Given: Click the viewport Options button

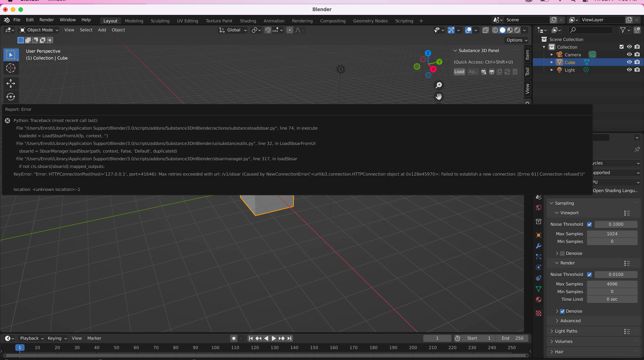Looking at the screenshot, I should (517, 40).
